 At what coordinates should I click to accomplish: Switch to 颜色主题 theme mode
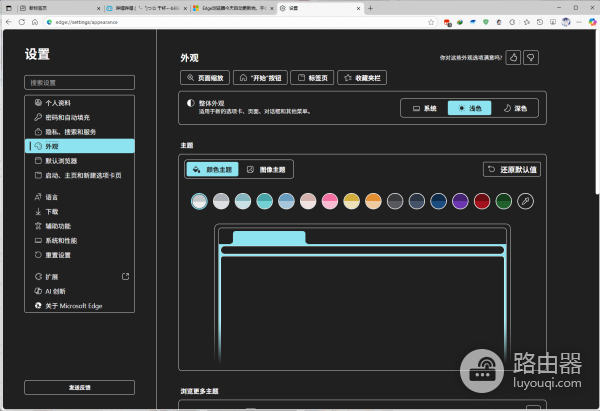point(212,170)
